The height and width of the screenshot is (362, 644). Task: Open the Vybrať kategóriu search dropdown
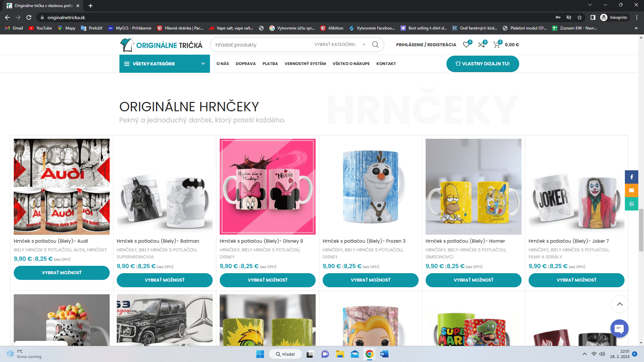coord(339,45)
